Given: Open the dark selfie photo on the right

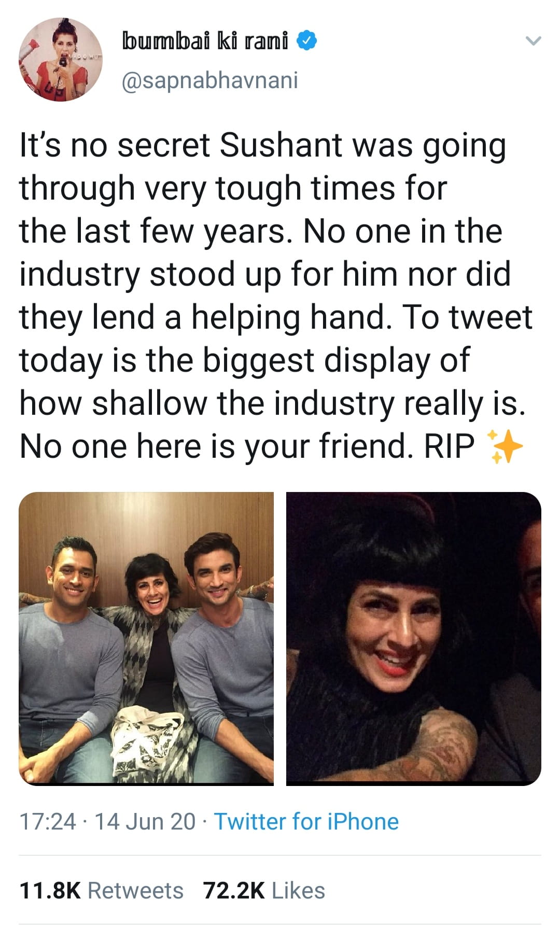Looking at the screenshot, I should click(x=414, y=638).
